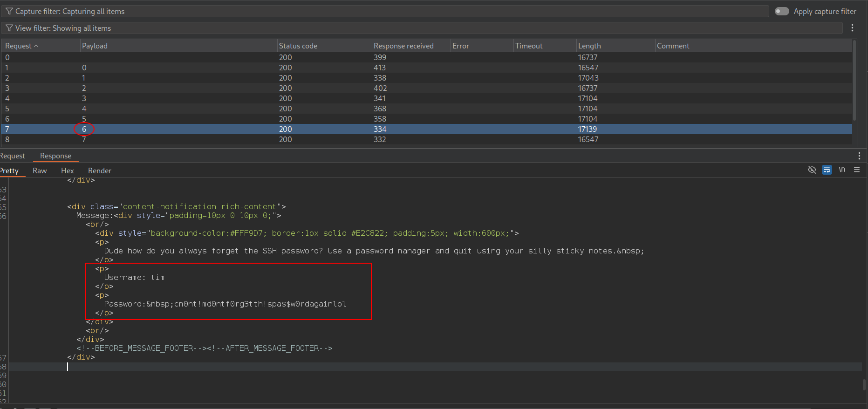The width and height of the screenshot is (868, 409).
Task: Sort results by the Status code column
Action: tap(298, 46)
